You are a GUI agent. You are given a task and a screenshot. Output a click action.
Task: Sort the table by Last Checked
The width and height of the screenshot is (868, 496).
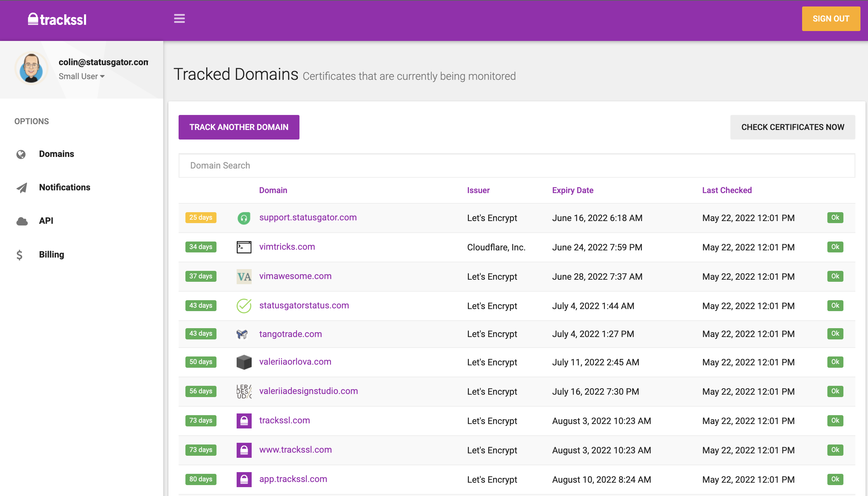pyautogui.click(x=727, y=190)
